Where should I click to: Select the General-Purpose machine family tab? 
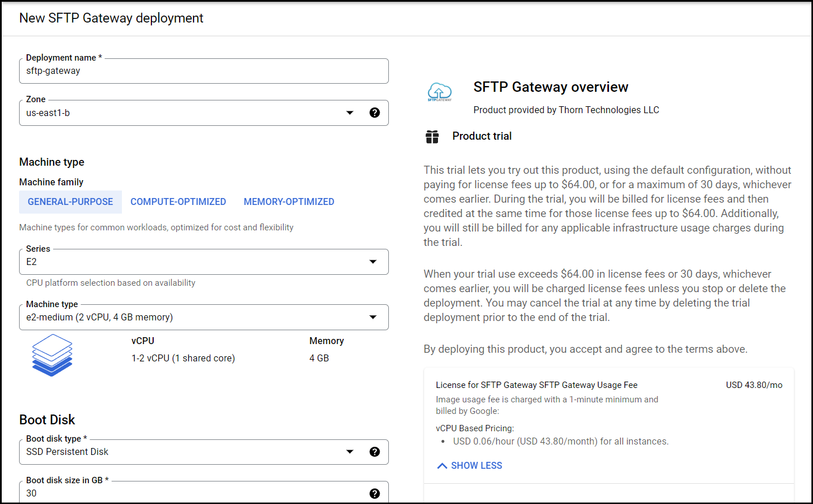tap(70, 201)
